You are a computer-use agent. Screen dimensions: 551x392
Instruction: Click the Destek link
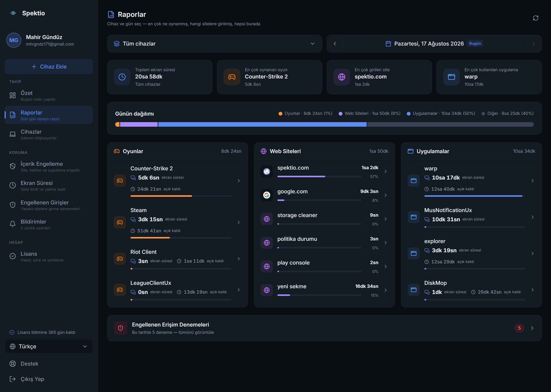click(49, 363)
